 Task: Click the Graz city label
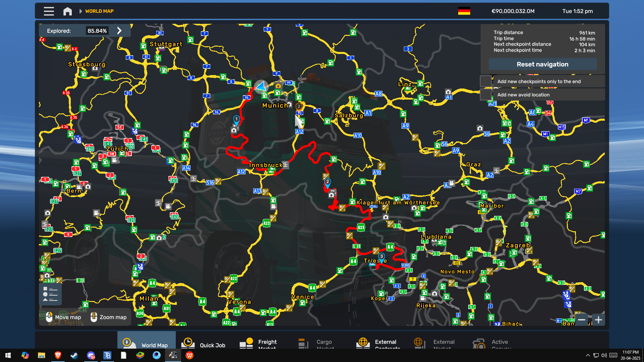(474, 164)
